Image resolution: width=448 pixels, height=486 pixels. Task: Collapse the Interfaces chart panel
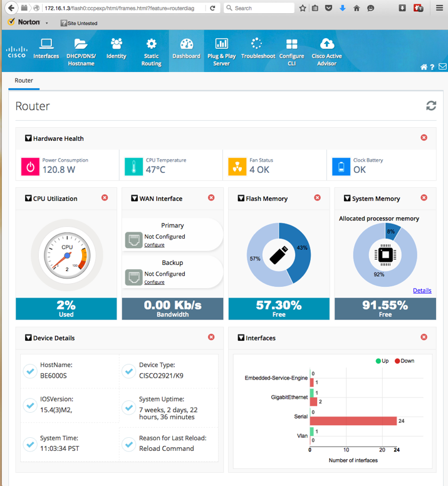241,338
